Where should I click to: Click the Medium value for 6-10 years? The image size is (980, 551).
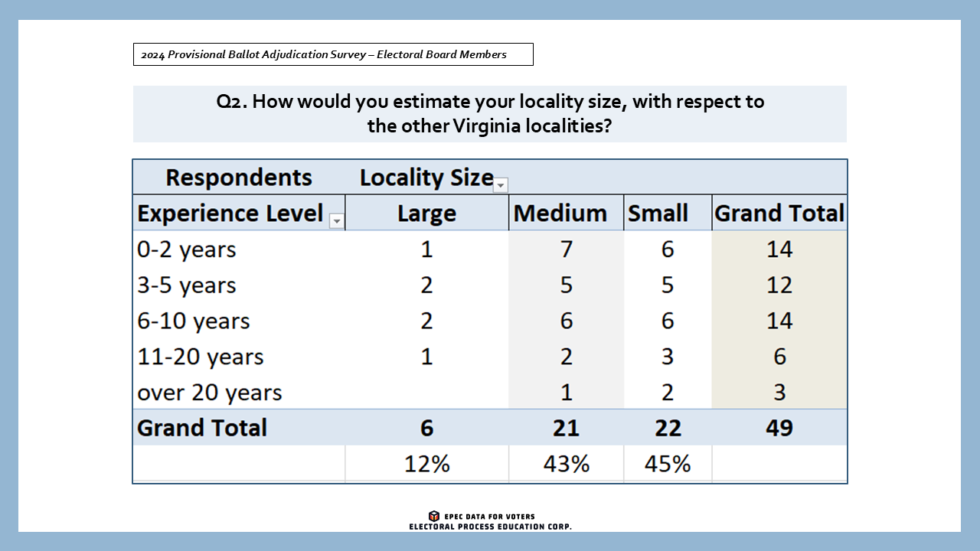point(566,321)
